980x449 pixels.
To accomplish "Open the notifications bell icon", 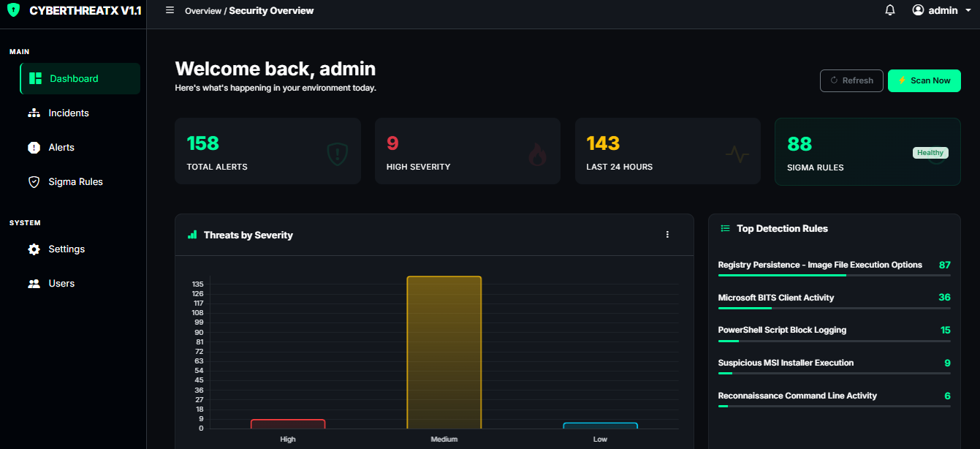I will (x=890, y=10).
